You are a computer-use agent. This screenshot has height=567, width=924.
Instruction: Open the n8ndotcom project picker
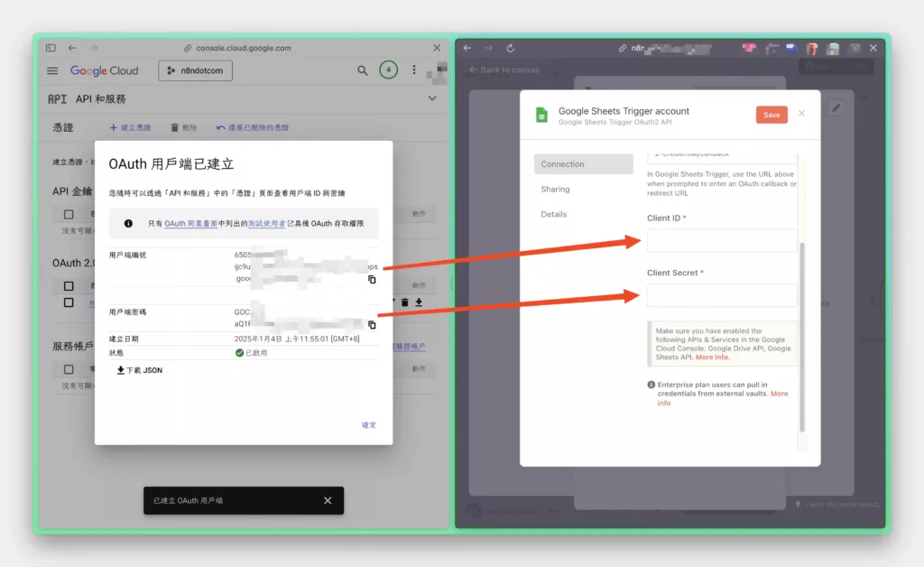(195, 70)
